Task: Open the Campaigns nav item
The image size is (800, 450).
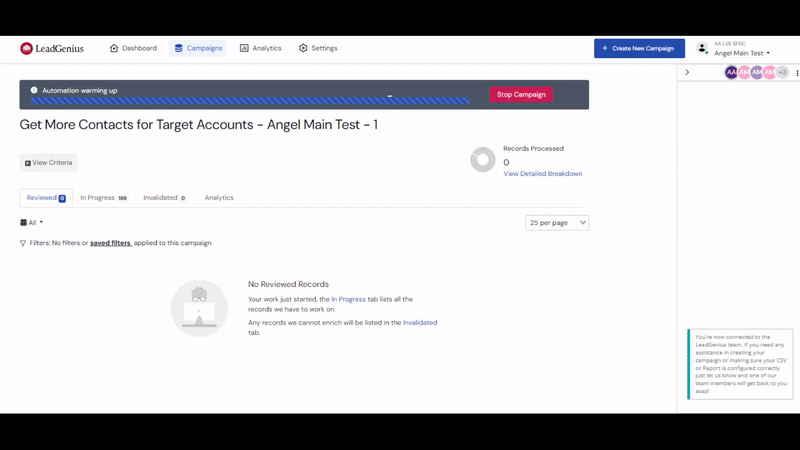Action: [198, 48]
